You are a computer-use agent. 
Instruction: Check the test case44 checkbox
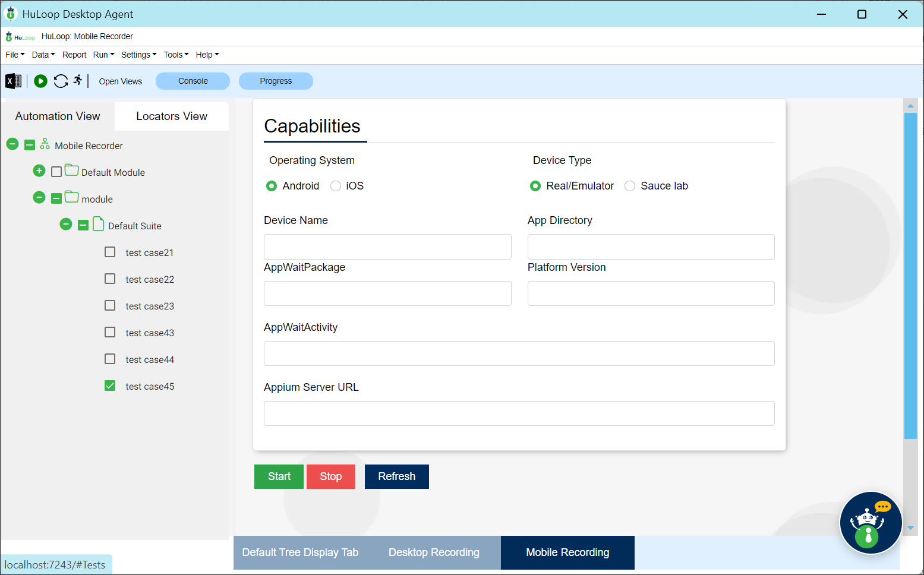tap(110, 359)
